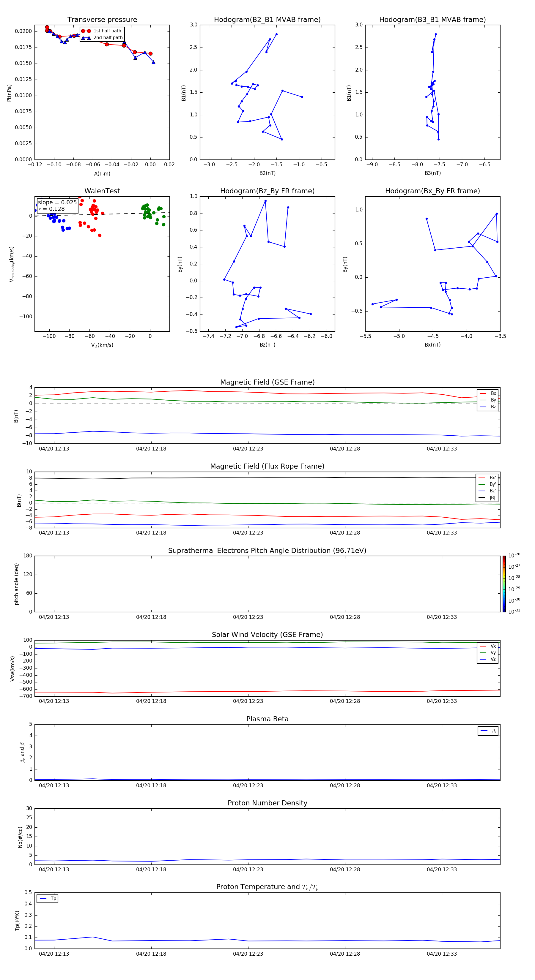Viewport: 535px width, 980px height.
Task: Click the 'B2(nT)' x-axis label
Action: tap(267, 173)
